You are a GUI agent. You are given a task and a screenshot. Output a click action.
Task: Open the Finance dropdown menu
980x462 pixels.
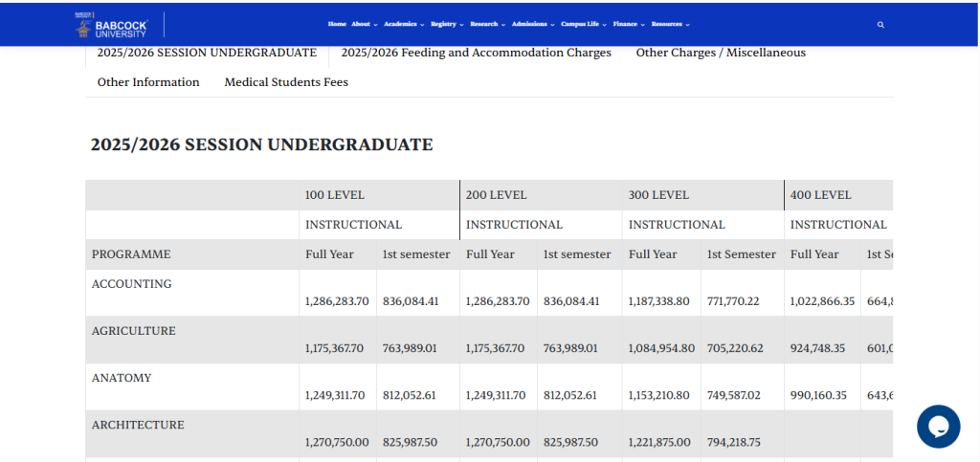(x=628, y=24)
